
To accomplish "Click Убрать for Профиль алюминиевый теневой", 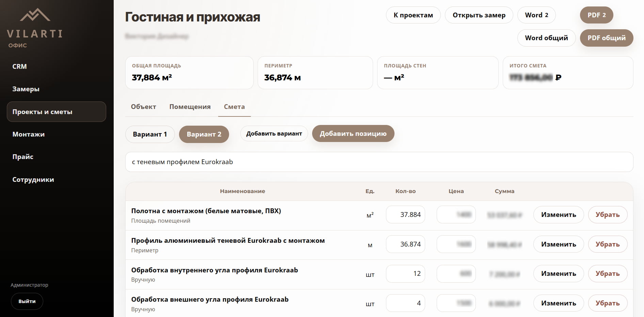I will click(608, 244).
